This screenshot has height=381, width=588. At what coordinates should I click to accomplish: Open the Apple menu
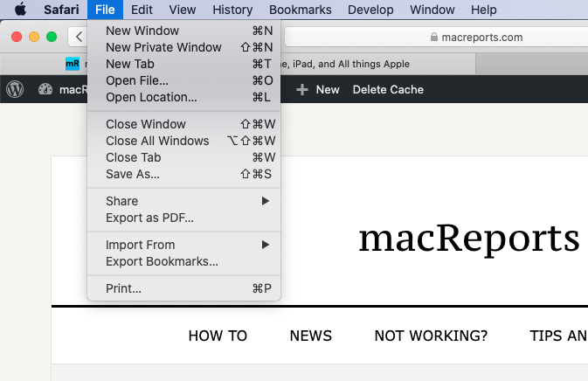coord(20,9)
